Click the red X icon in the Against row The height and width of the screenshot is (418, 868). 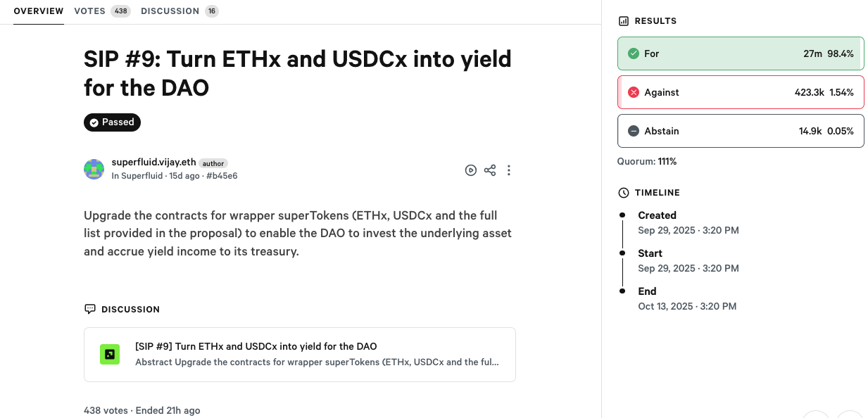coord(633,92)
